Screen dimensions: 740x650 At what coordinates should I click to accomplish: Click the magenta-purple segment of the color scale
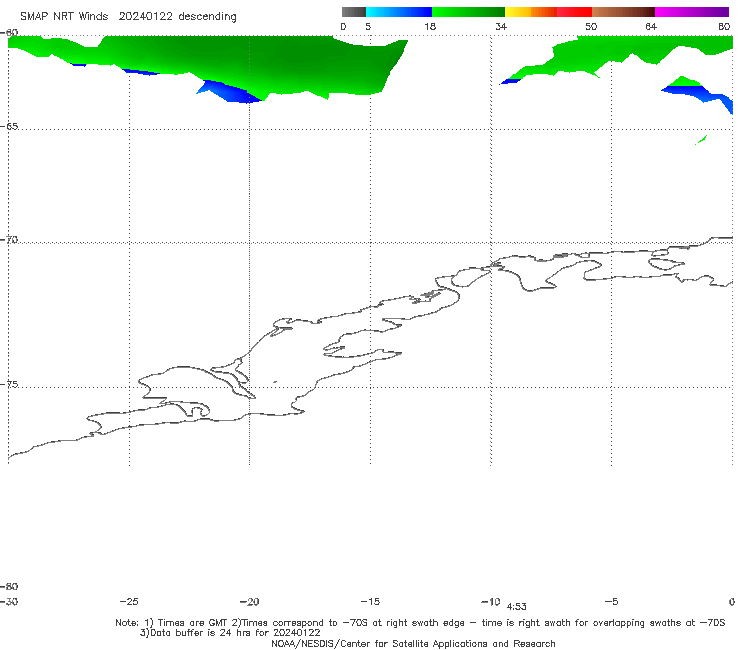[x=692, y=12]
